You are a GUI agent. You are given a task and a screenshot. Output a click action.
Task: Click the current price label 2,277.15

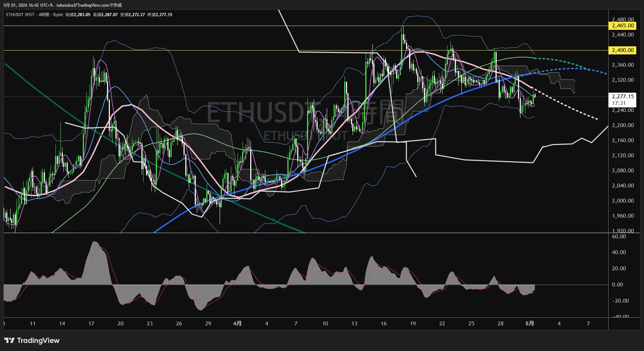623,97
